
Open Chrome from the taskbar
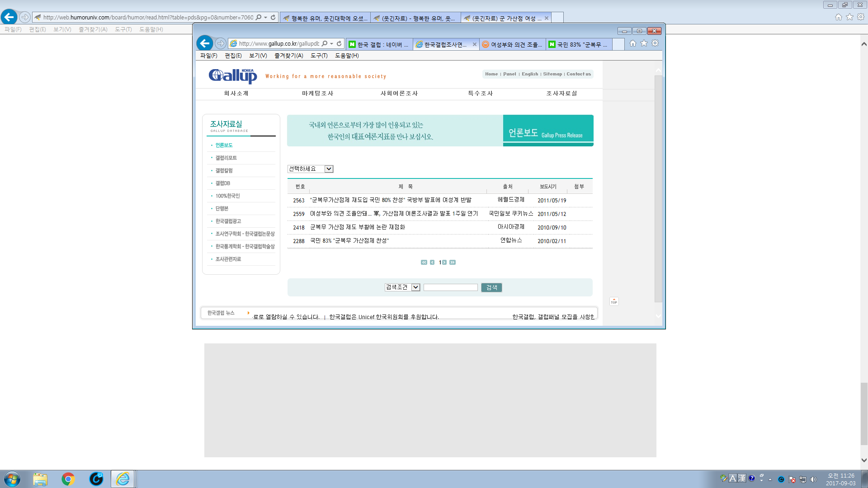point(68,479)
